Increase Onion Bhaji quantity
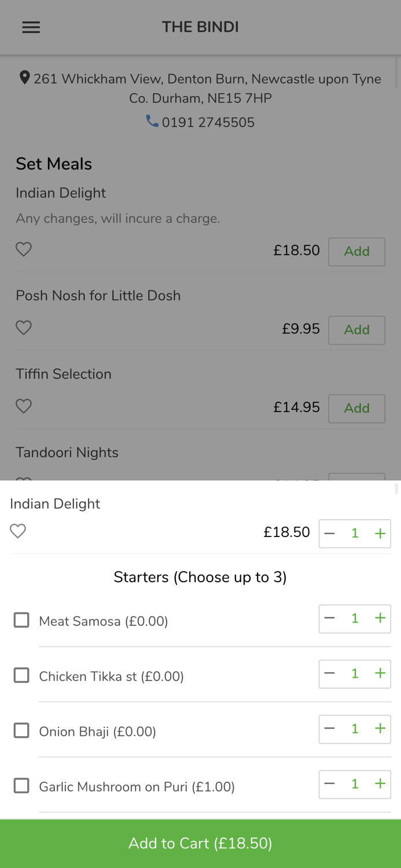Screen dimensions: 401x868 [x=380, y=729]
